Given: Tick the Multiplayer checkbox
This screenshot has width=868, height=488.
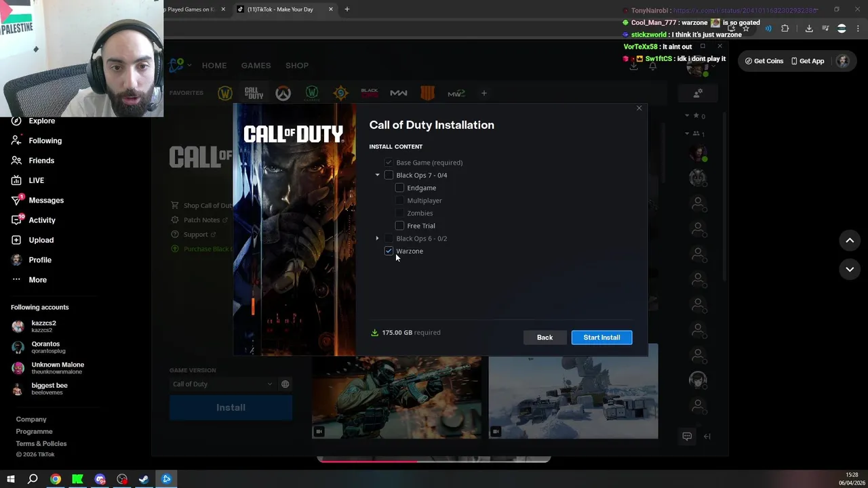Looking at the screenshot, I should coord(399,201).
